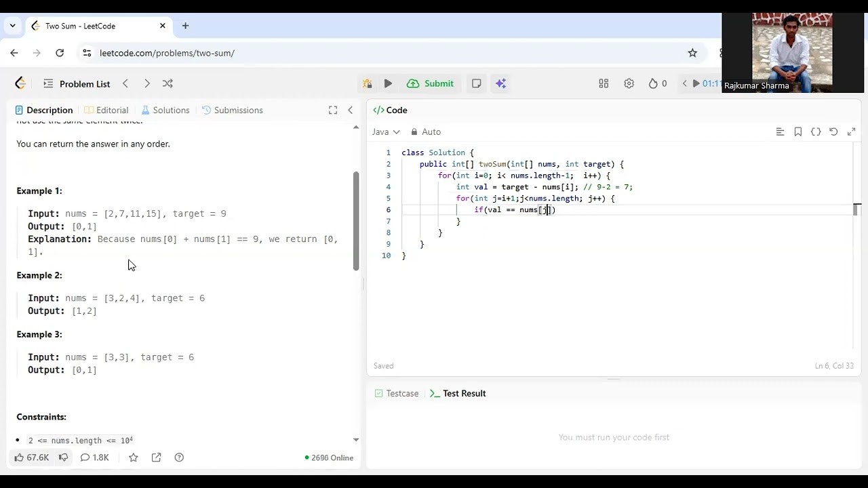The width and height of the screenshot is (868, 488).
Task: Bookmark the code snippet
Action: pyautogui.click(x=797, y=131)
